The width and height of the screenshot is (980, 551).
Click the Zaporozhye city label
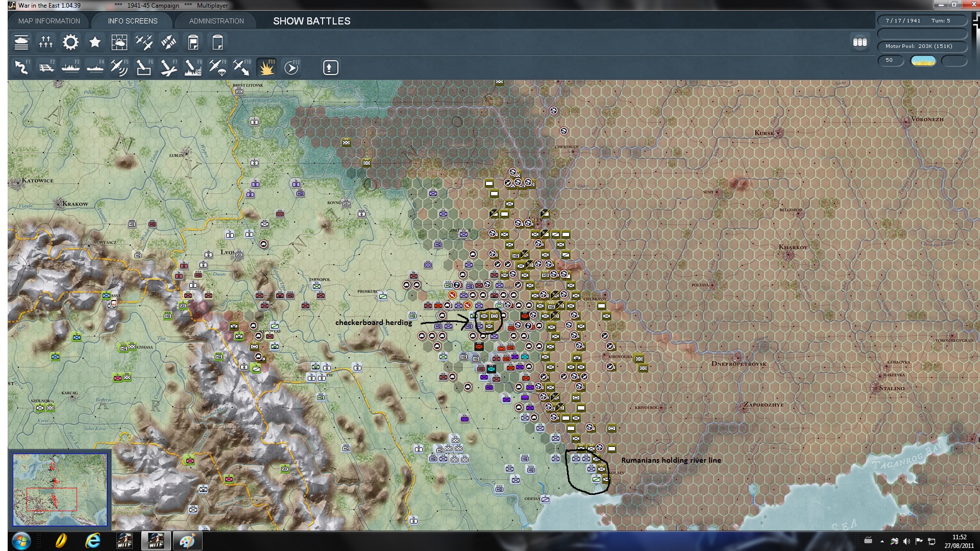(x=763, y=405)
